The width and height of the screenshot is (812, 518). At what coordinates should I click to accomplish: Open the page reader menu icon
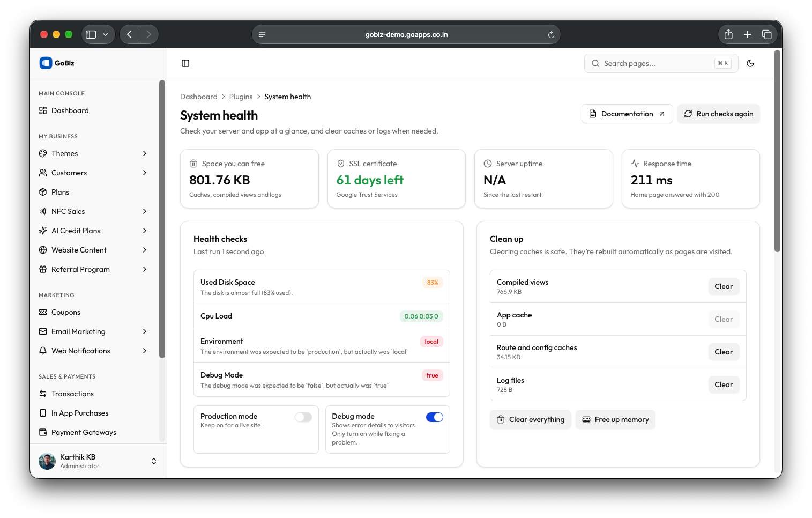262,35
